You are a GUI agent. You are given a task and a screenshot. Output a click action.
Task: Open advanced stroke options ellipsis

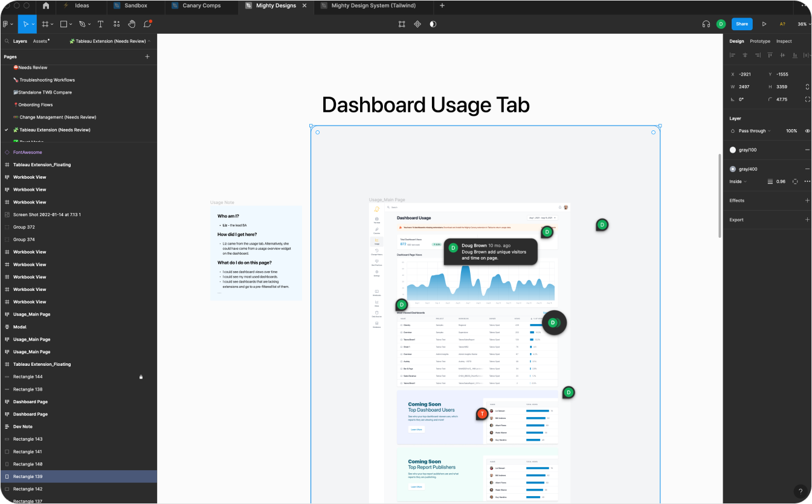(807, 181)
